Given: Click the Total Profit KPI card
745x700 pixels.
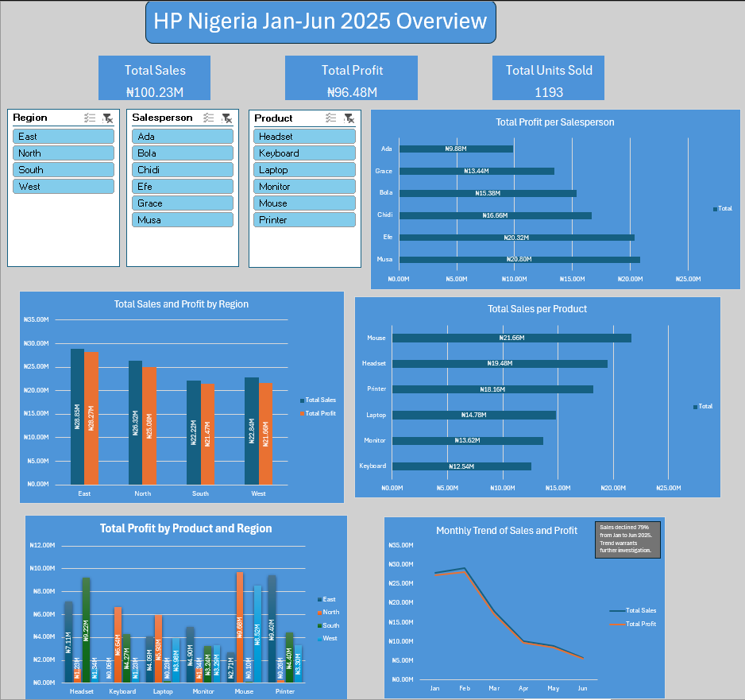Looking at the screenshot, I should point(352,78).
